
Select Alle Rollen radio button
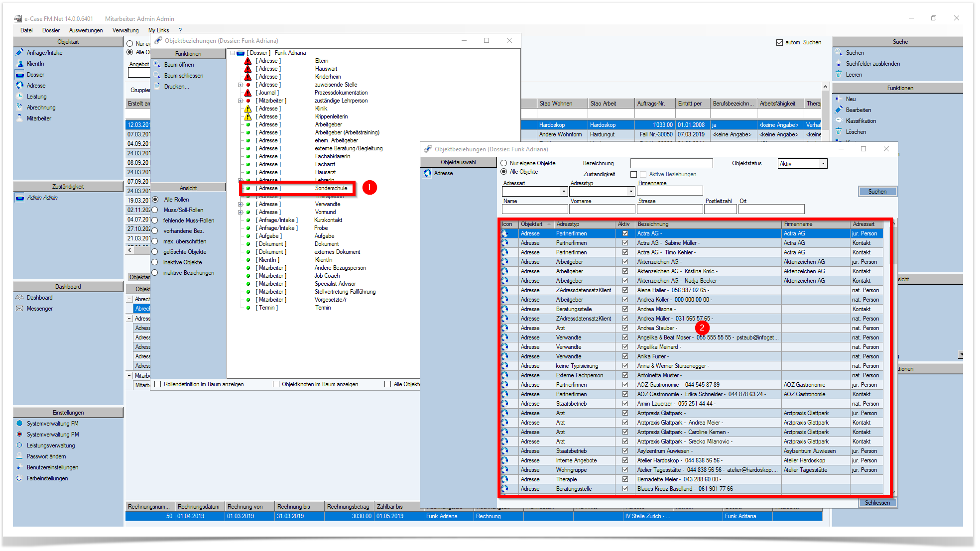155,200
